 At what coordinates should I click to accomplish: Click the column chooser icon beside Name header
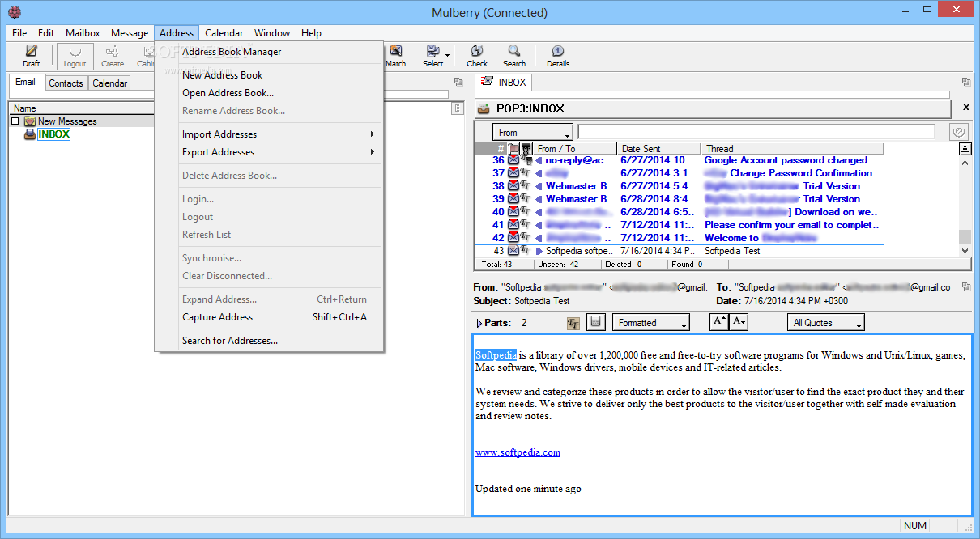[x=458, y=108]
